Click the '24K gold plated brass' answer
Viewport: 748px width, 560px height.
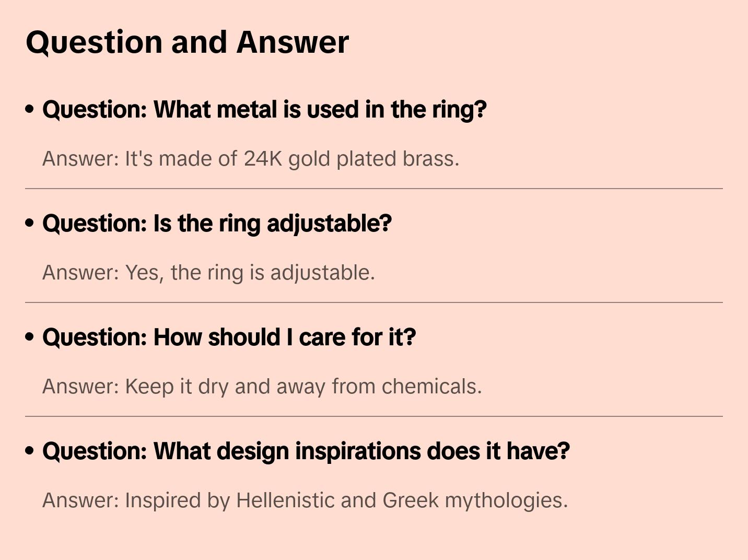click(251, 159)
